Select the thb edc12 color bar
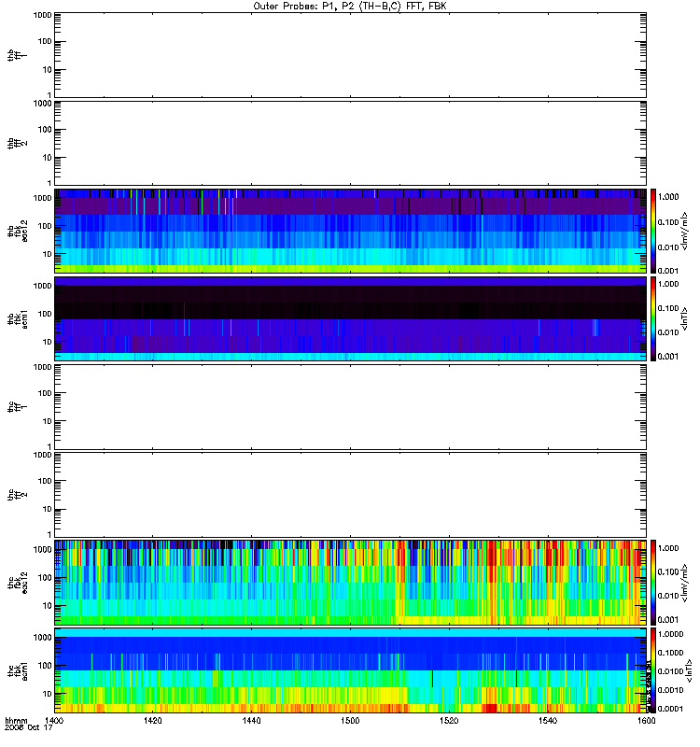This screenshot has width=700, height=747. click(653, 231)
